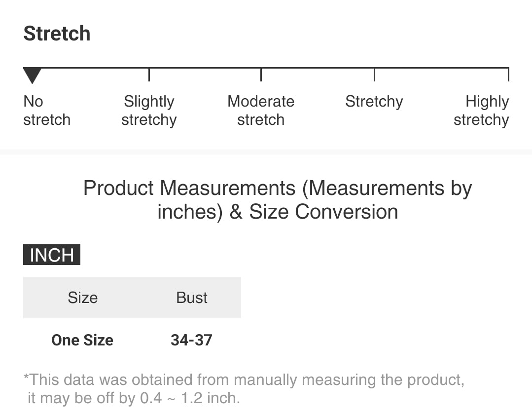Select the Highly stretchy label
Viewport: 532px width, 417px height.
[x=481, y=111]
